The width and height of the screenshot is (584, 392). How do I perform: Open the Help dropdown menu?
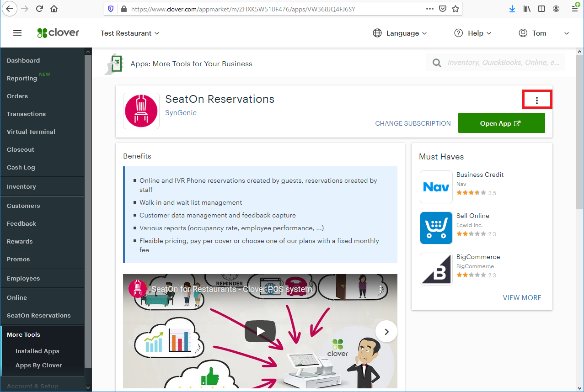(x=472, y=33)
